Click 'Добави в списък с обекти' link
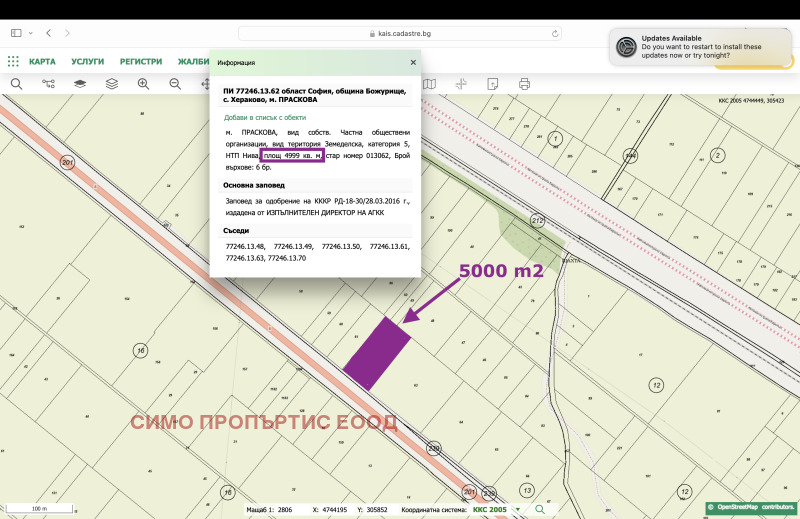This screenshot has width=800, height=519. click(263, 117)
